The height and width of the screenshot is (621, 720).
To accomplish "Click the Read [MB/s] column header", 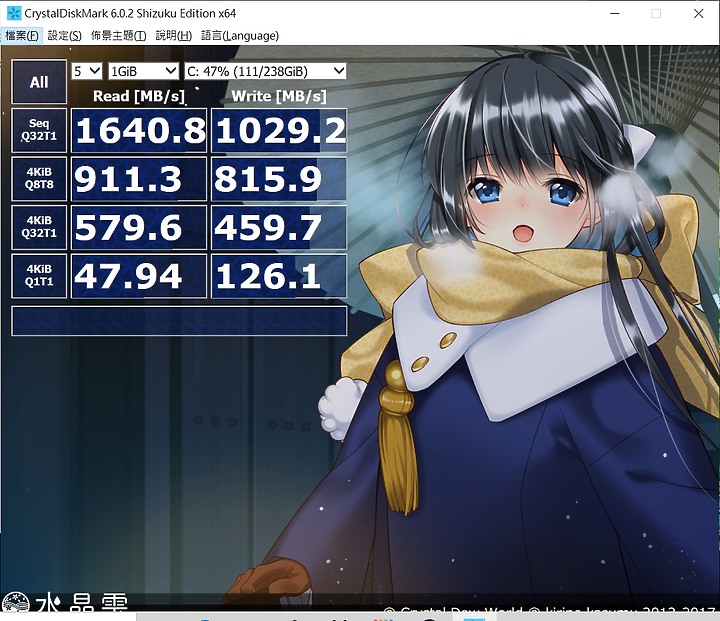I will [139, 96].
